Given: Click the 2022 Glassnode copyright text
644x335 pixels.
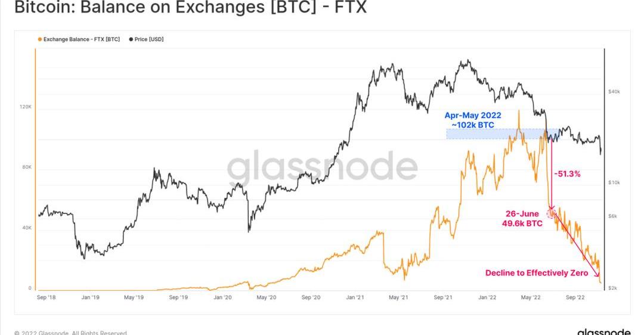Looking at the screenshot, I should coord(72,332).
